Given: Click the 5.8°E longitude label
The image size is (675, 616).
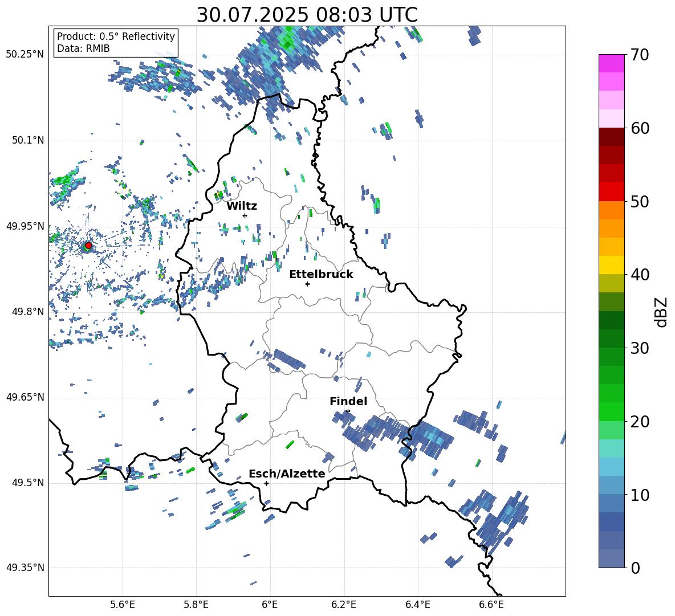Looking at the screenshot, I should point(196,605).
